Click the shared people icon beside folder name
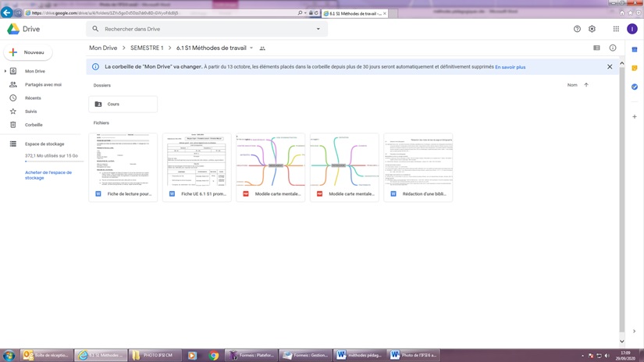 tap(262, 48)
